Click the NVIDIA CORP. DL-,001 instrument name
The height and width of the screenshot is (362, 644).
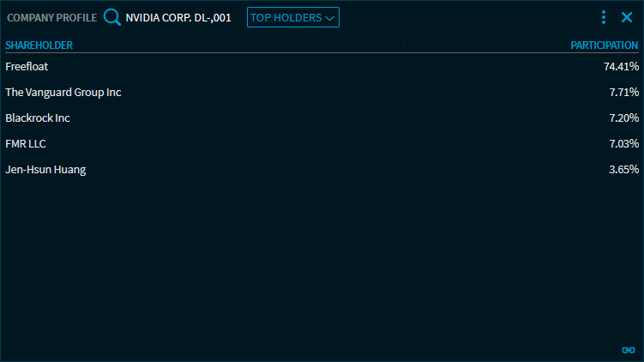[x=178, y=17]
